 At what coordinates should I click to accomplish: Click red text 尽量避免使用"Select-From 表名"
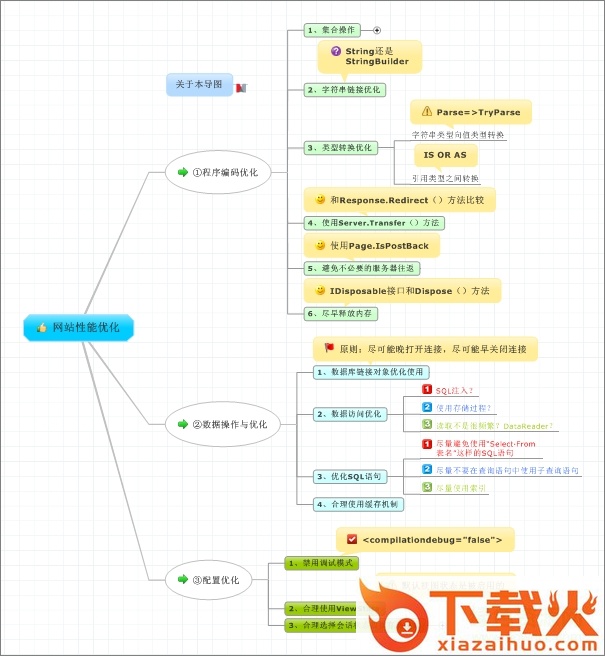[486, 448]
